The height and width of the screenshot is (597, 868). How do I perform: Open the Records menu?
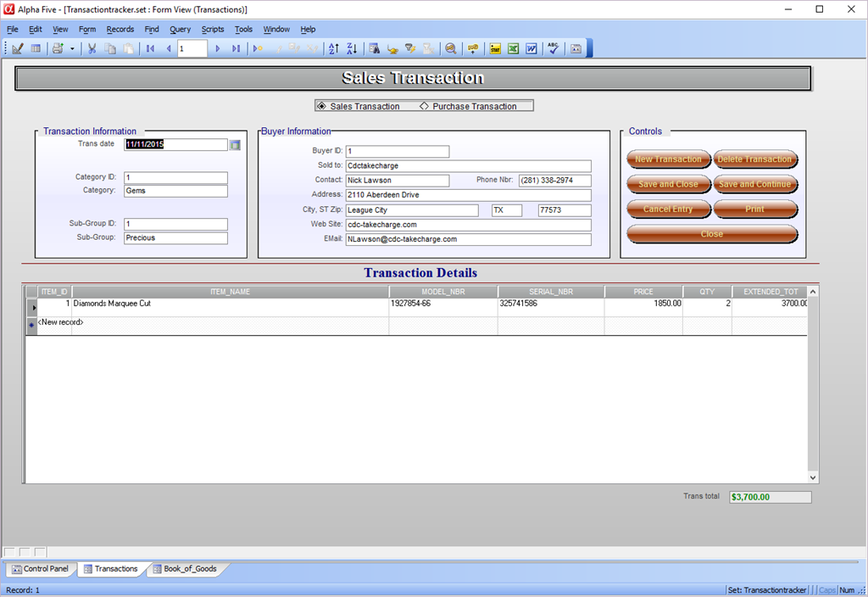point(120,29)
